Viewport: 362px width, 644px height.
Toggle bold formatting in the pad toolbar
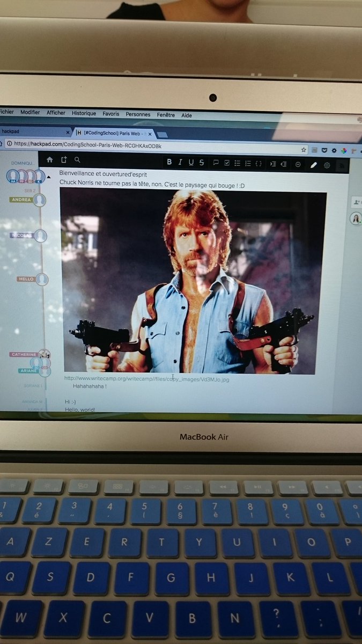[x=169, y=162]
